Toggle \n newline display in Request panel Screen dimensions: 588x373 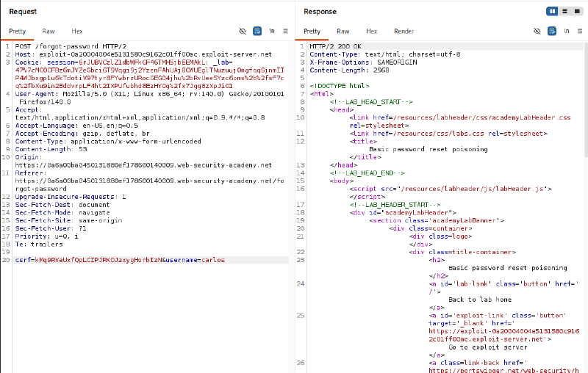click(272, 31)
